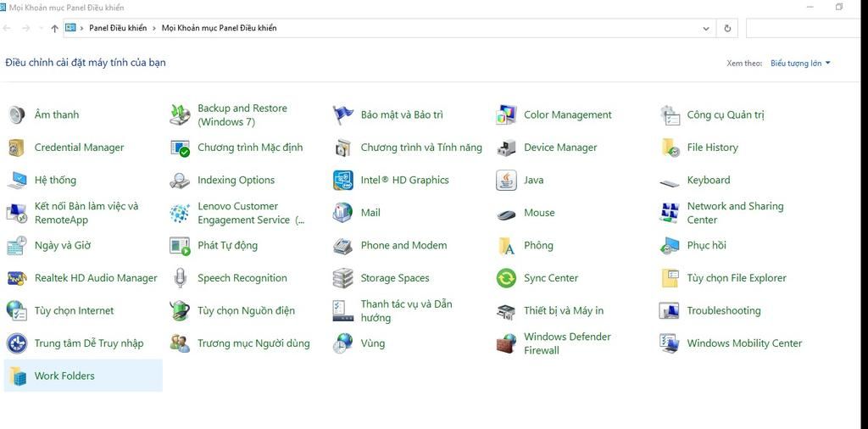868x429 pixels.
Task: Open Intel HD Graphics icon
Action: click(x=343, y=180)
